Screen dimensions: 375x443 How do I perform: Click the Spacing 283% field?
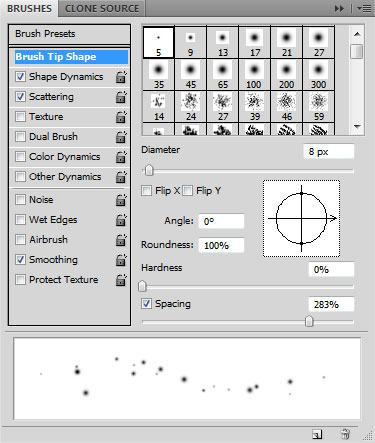pyautogui.click(x=331, y=304)
